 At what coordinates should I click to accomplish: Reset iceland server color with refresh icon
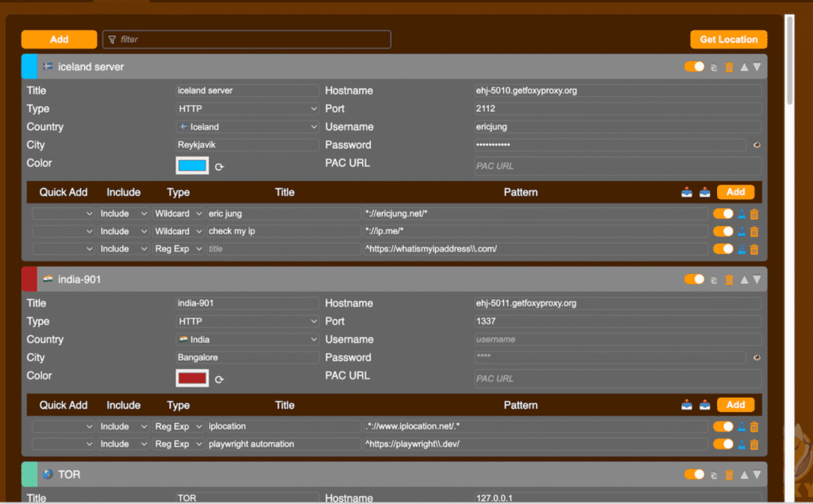point(219,167)
